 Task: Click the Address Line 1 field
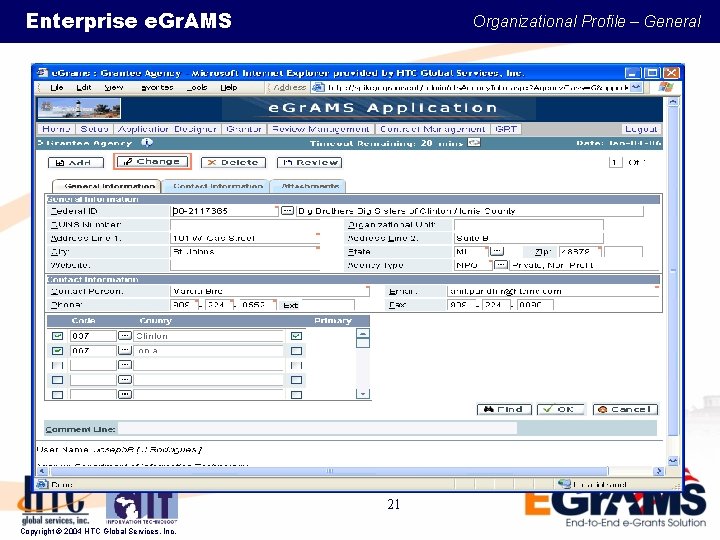point(245,238)
